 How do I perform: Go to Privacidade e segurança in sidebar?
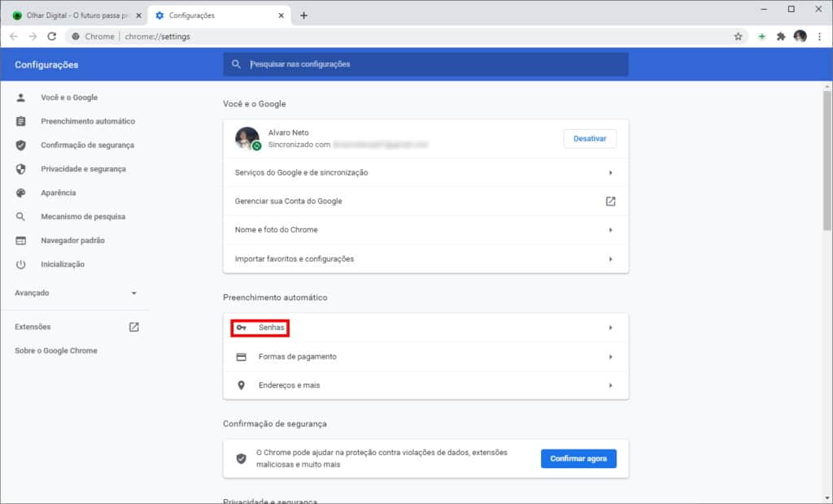pyautogui.click(x=84, y=169)
